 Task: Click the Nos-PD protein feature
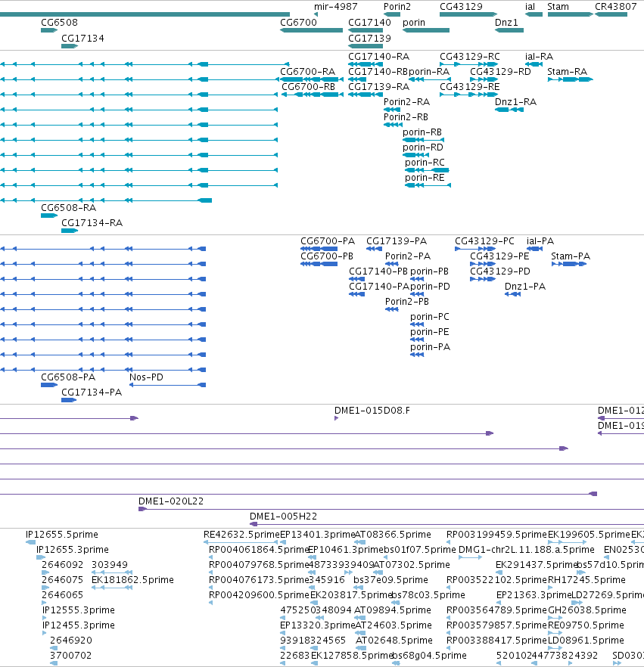146,377
